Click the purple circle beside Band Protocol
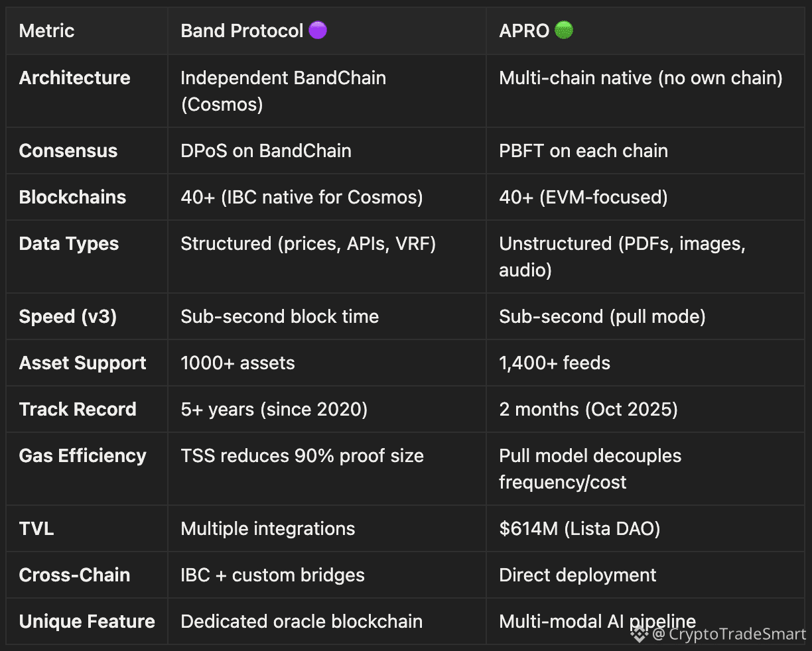This screenshot has height=651, width=812. coord(318,30)
